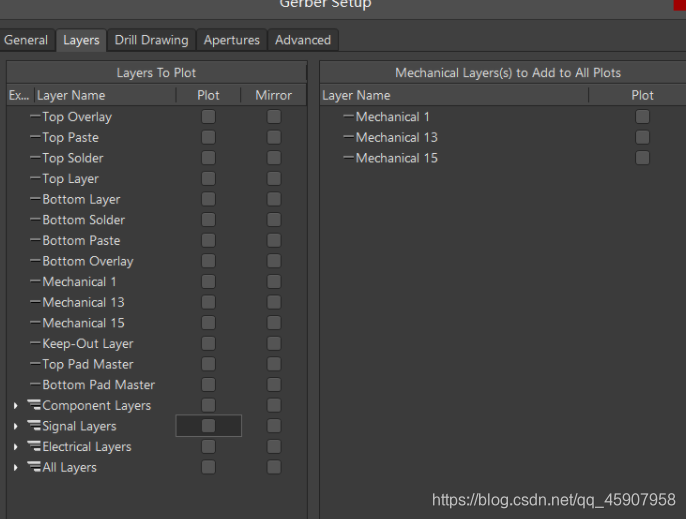
Task: Enable Plot for Top Overlay
Action: (x=208, y=117)
